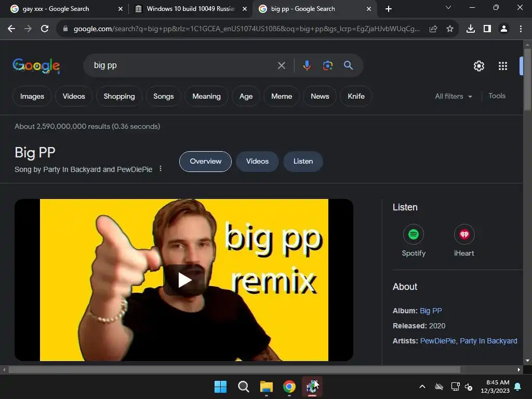This screenshot has width=532, height=399.
Task: Reload the current page
Action: click(45, 29)
